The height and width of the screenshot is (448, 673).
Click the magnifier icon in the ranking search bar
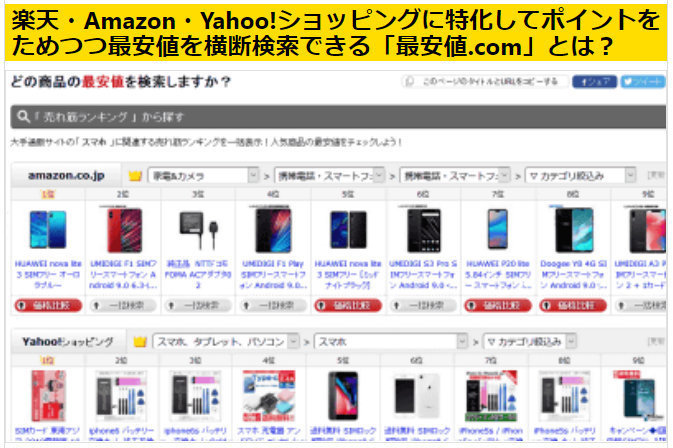click(23, 116)
